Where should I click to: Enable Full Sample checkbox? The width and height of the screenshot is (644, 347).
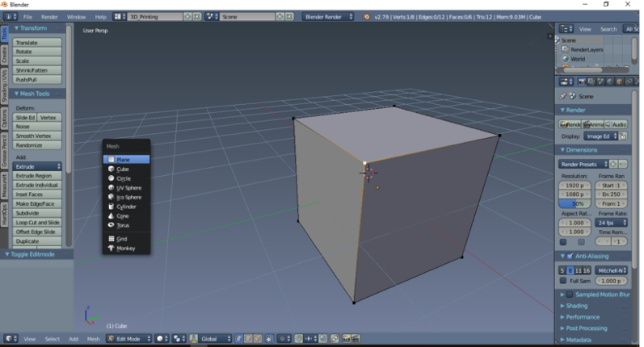[563, 281]
